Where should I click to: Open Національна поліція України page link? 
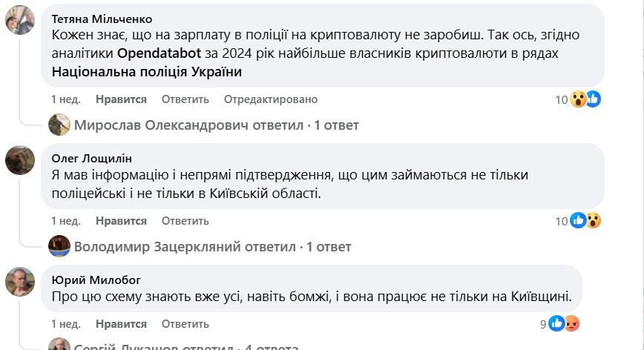tap(147, 72)
